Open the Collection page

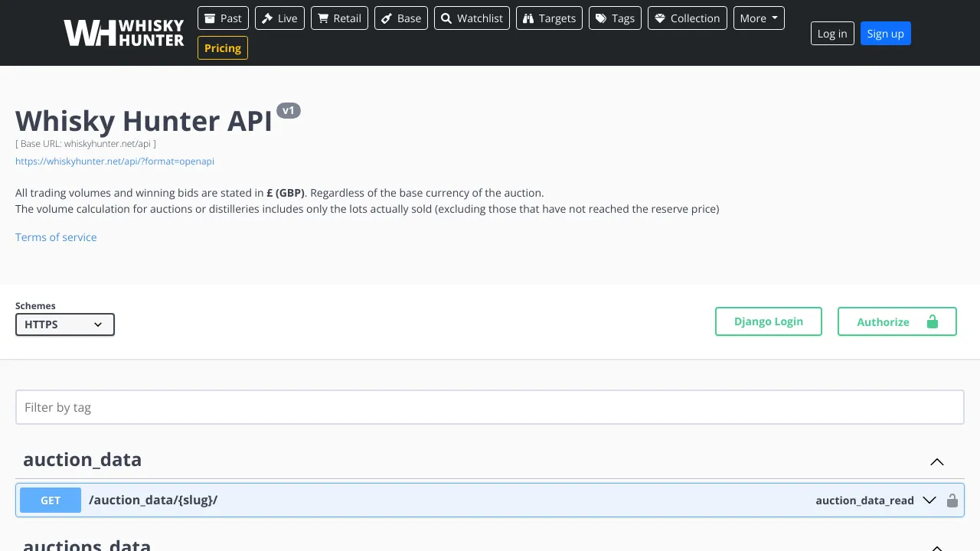687,18
